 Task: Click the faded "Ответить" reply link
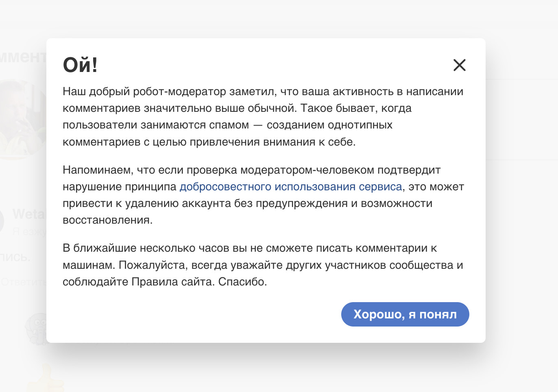click(23, 282)
